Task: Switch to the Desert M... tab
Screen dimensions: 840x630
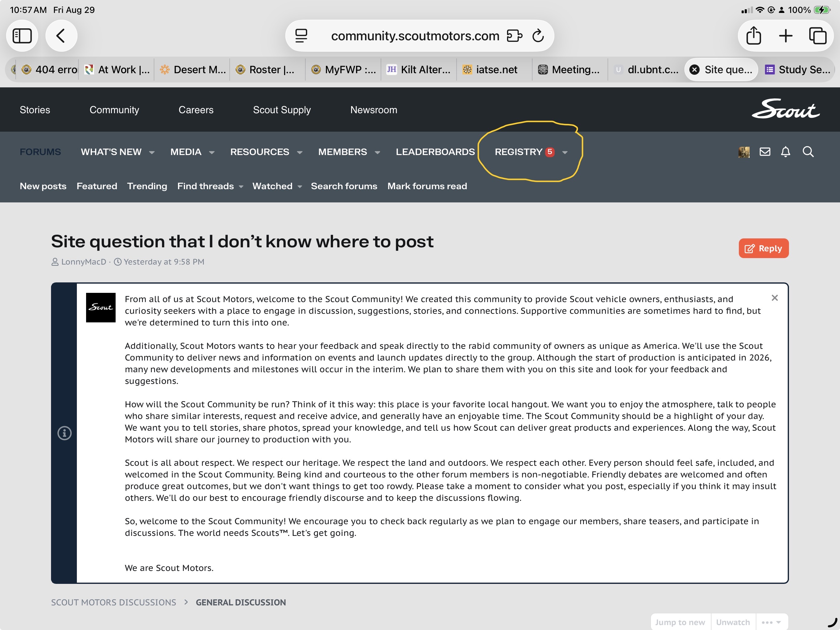Action: coord(192,70)
